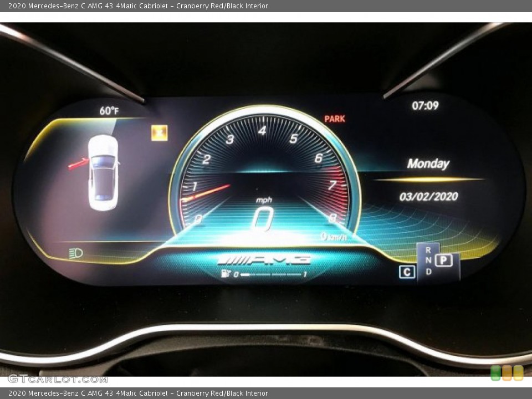Click the 07:09 clock display
532x399 pixels.
(425, 105)
